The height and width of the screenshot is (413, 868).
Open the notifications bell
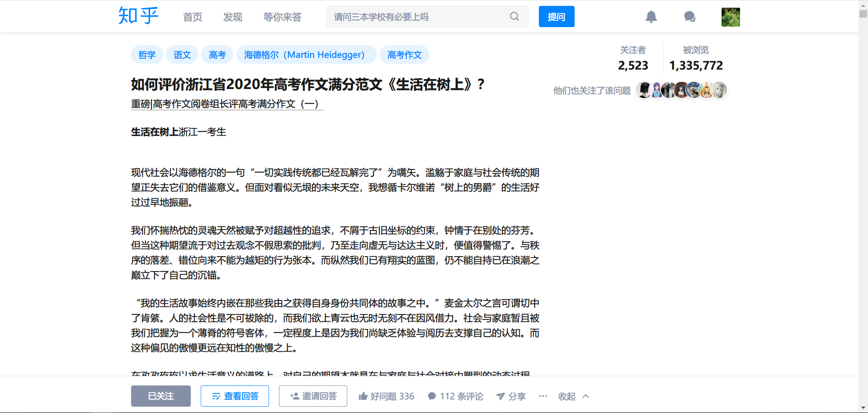tap(651, 17)
